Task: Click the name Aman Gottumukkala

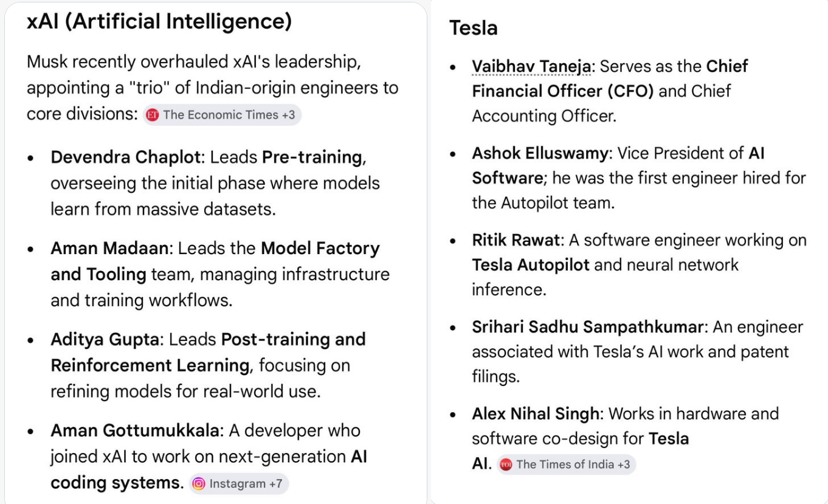Action: 135,430
